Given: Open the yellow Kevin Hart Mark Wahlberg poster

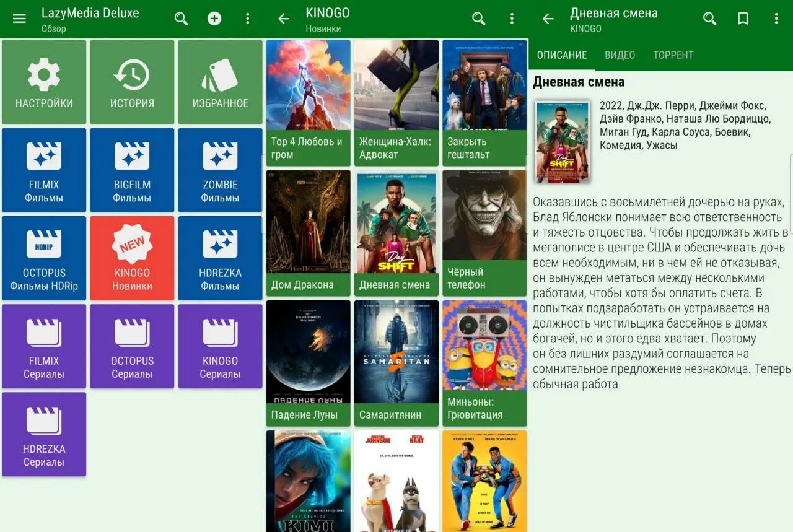Looking at the screenshot, I should (484, 481).
